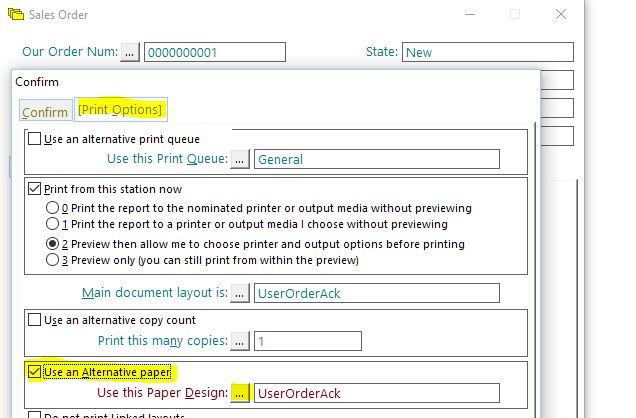Untick Print from this station now
The image size is (636, 418).
34,189
